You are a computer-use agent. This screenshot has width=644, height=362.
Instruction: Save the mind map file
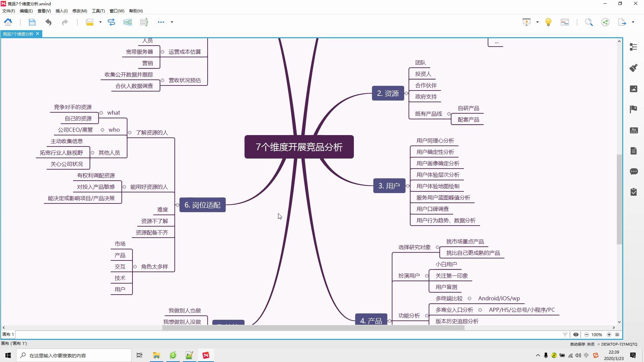coord(32,22)
